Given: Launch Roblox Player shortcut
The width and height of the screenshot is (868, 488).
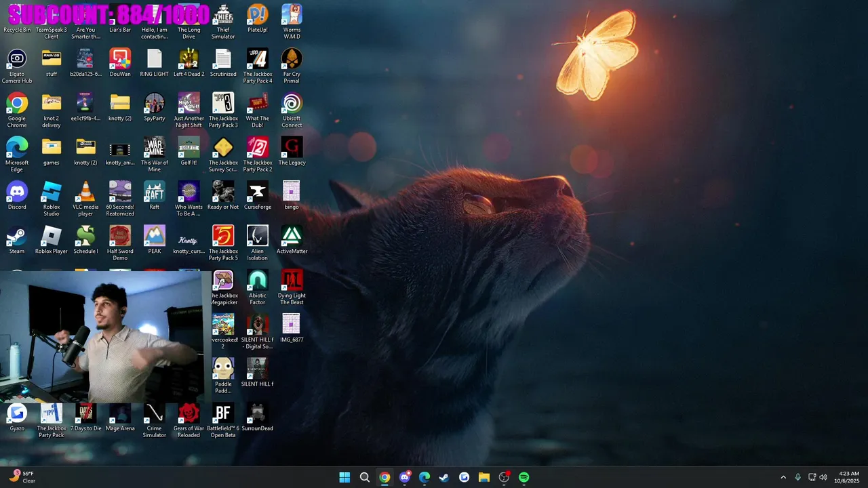Looking at the screenshot, I should pos(52,239).
